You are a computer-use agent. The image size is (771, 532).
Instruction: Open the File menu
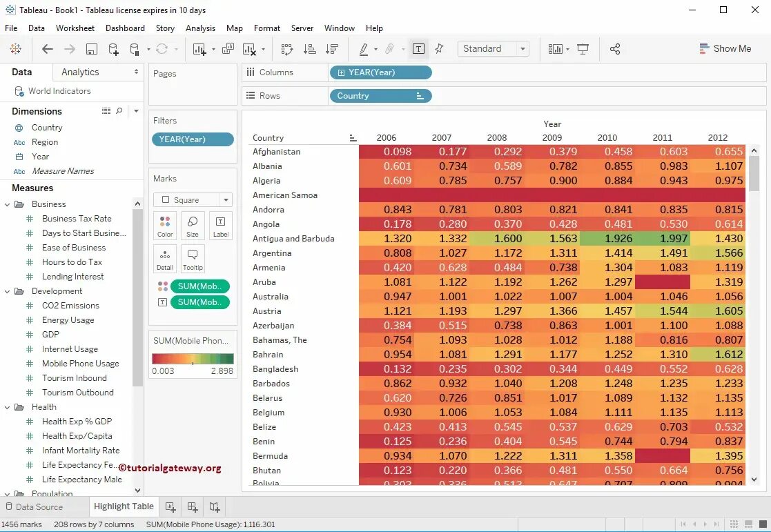click(x=11, y=28)
